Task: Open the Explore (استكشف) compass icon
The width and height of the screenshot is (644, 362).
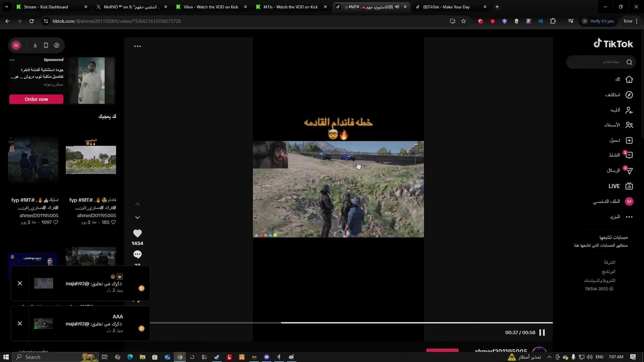Action: 629,95
